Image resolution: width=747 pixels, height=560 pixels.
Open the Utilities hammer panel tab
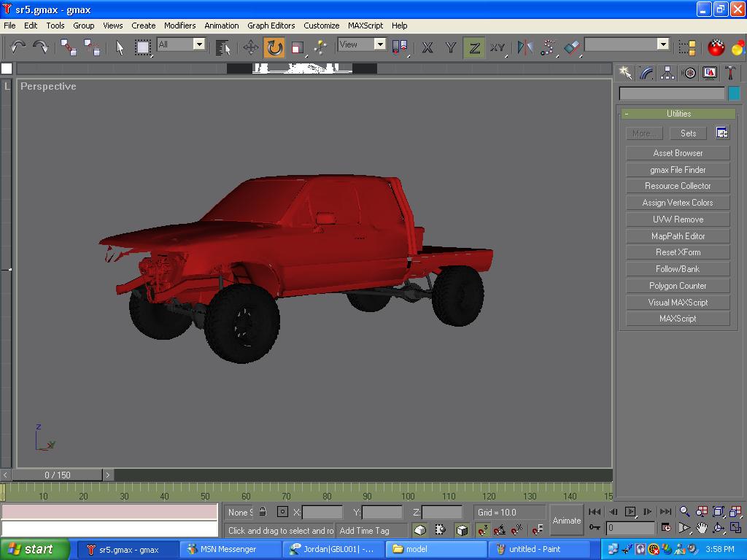(x=729, y=73)
